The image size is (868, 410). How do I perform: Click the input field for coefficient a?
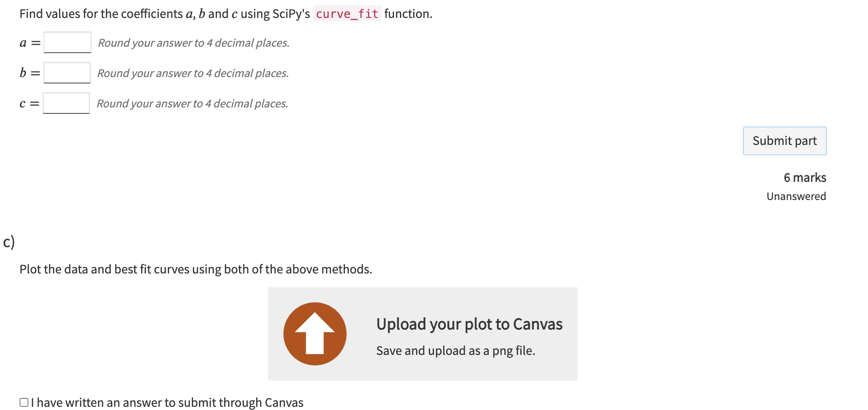click(68, 42)
